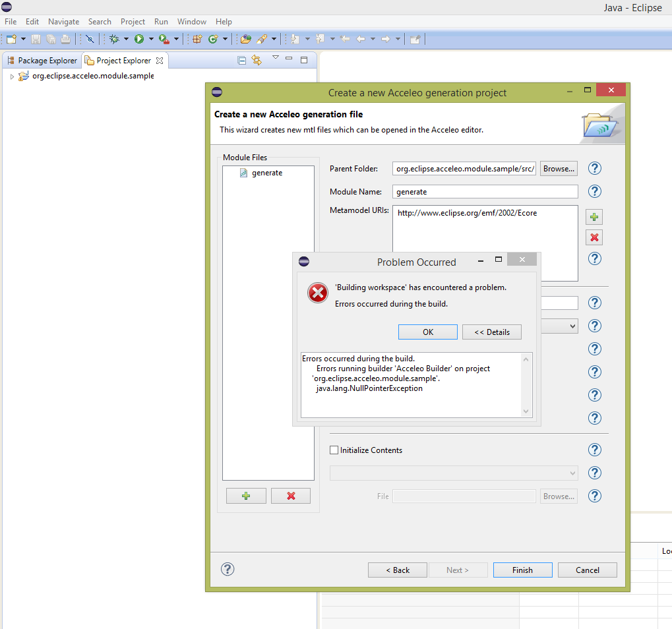Open the Search dropdown arrow
The height and width of the screenshot is (629, 672).
[x=274, y=39]
